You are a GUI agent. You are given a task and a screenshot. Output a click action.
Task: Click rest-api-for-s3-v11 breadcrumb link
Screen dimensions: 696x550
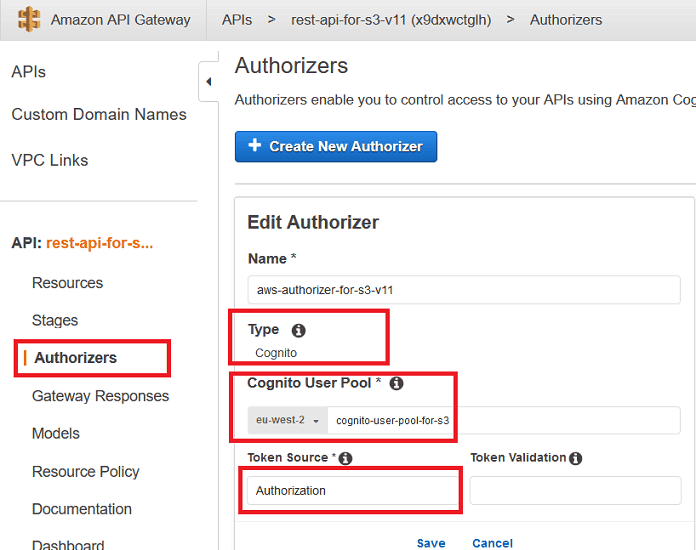coord(390,20)
